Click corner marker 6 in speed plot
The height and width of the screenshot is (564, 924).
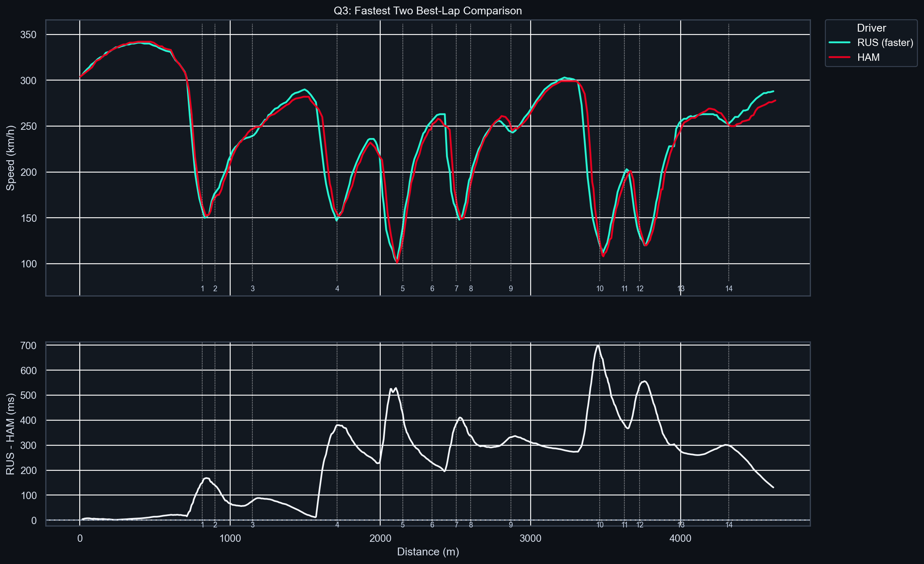[x=432, y=289]
